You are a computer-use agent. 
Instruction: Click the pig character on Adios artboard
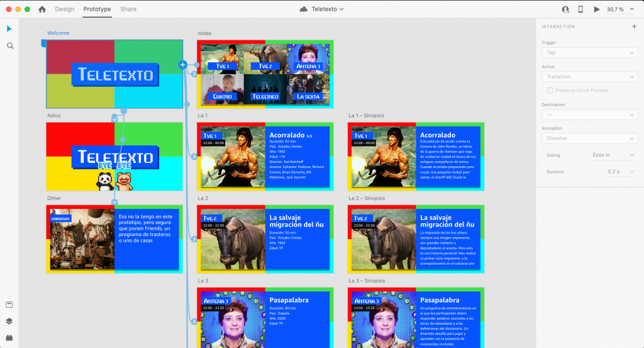pos(124,181)
